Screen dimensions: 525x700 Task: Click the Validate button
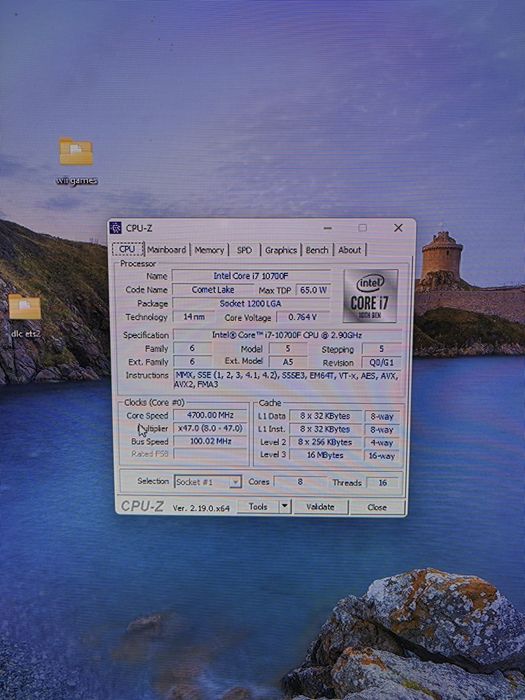click(x=321, y=507)
